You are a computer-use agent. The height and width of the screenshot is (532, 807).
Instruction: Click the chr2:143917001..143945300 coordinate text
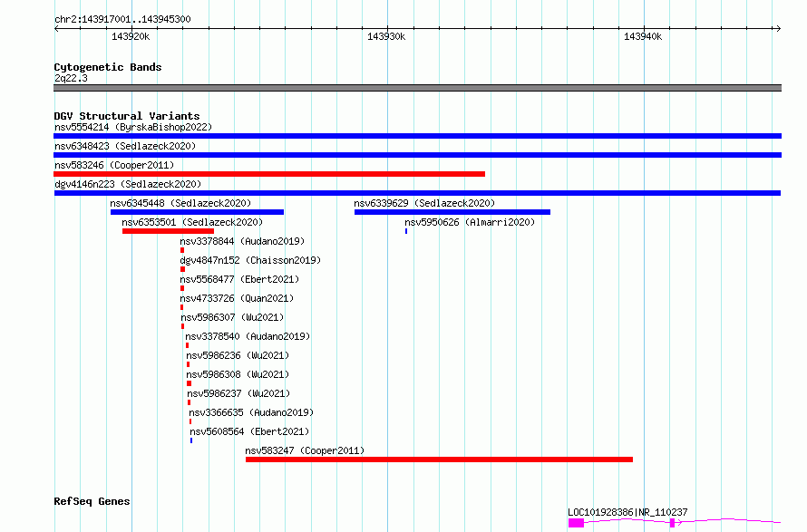point(122,20)
